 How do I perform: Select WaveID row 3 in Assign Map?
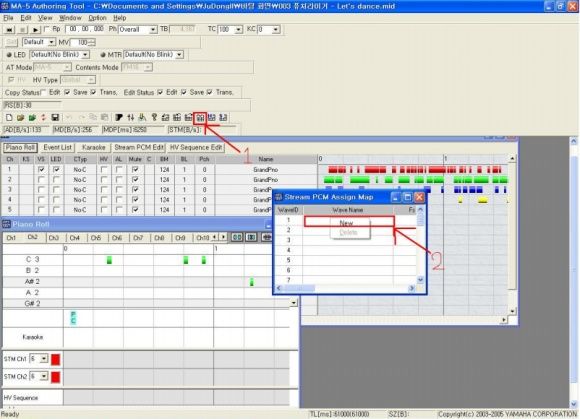(x=346, y=240)
